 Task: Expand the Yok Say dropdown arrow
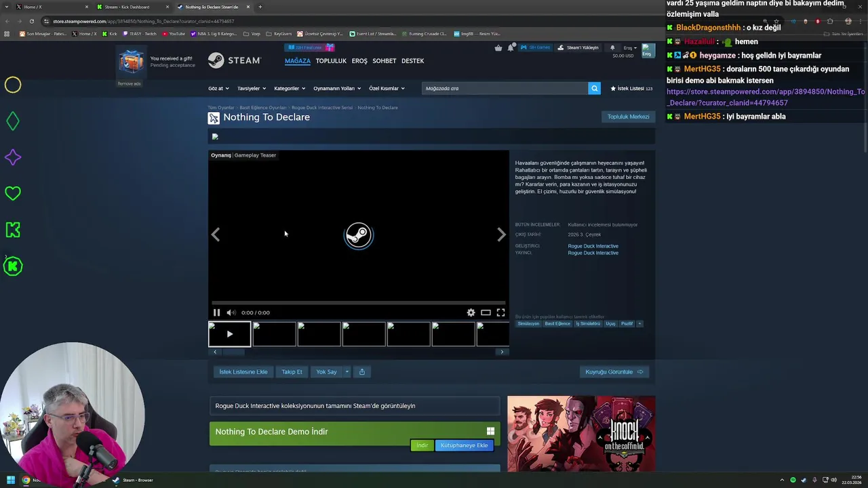(347, 371)
